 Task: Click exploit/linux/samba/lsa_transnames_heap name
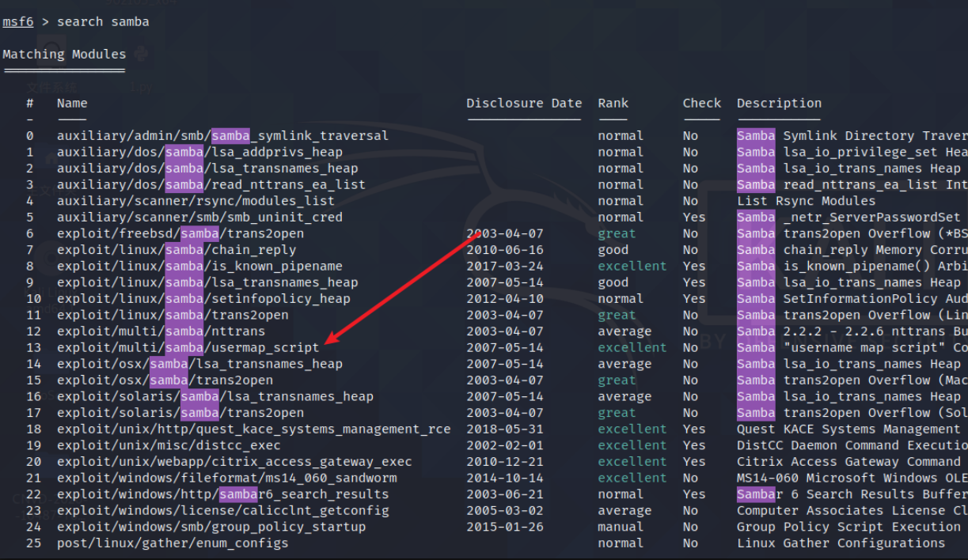coord(207,282)
